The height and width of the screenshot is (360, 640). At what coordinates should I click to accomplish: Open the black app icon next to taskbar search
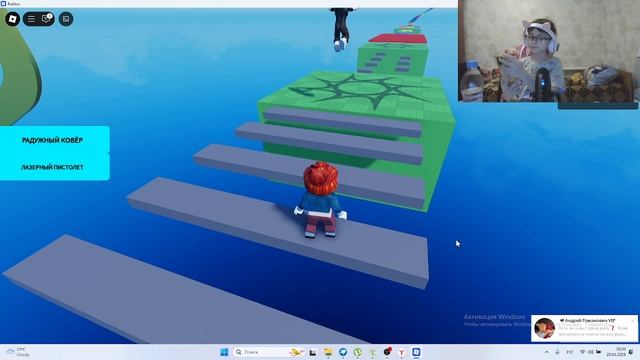(313, 352)
